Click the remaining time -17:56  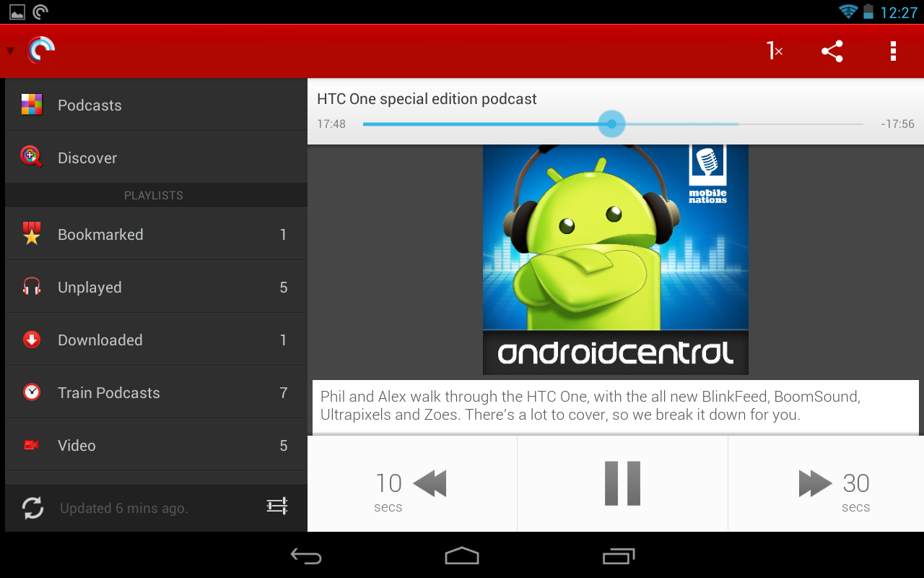pos(898,124)
